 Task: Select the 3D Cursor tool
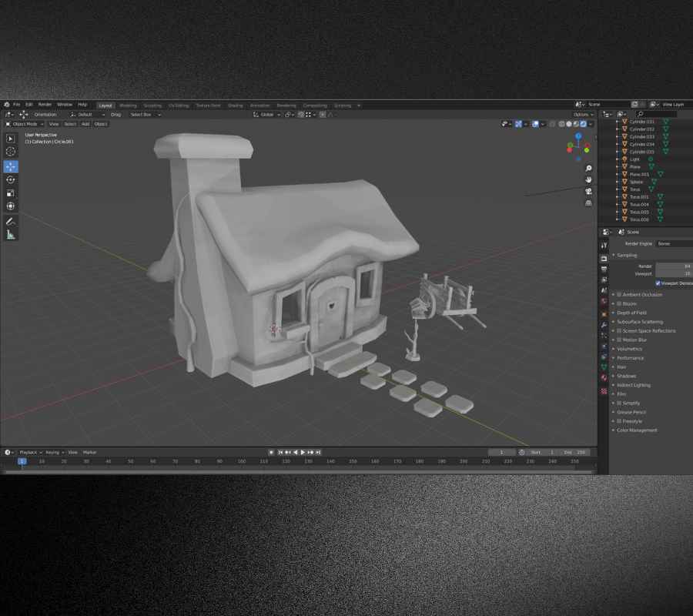[x=11, y=152]
